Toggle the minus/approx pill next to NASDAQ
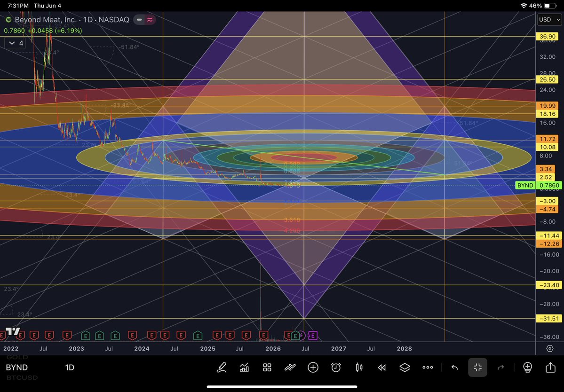The width and height of the screenshot is (564, 392). (x=144, y=20)
